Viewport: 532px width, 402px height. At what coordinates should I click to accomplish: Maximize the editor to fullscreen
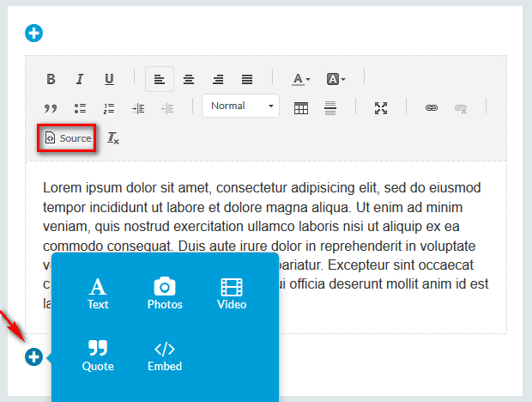tap(381, 108)
